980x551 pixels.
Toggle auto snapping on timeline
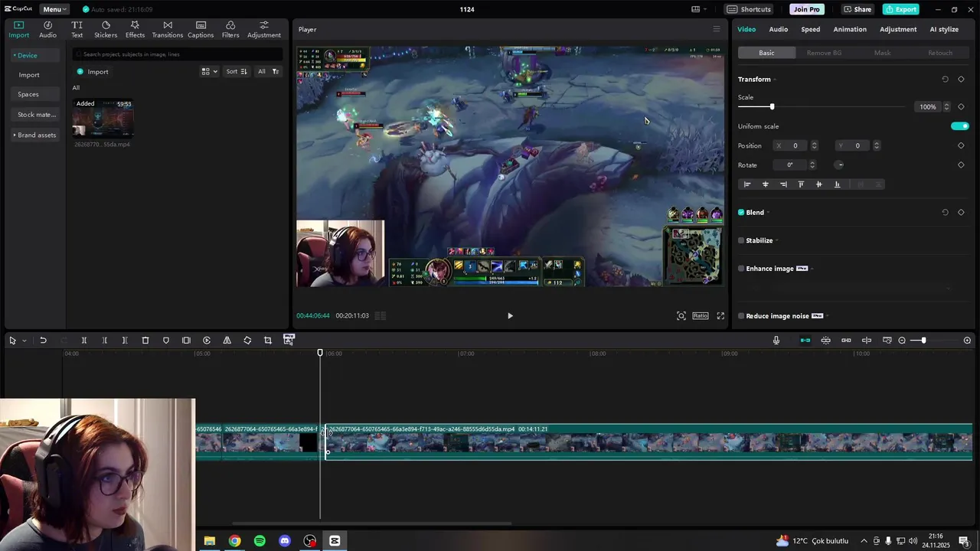(826, 341)
